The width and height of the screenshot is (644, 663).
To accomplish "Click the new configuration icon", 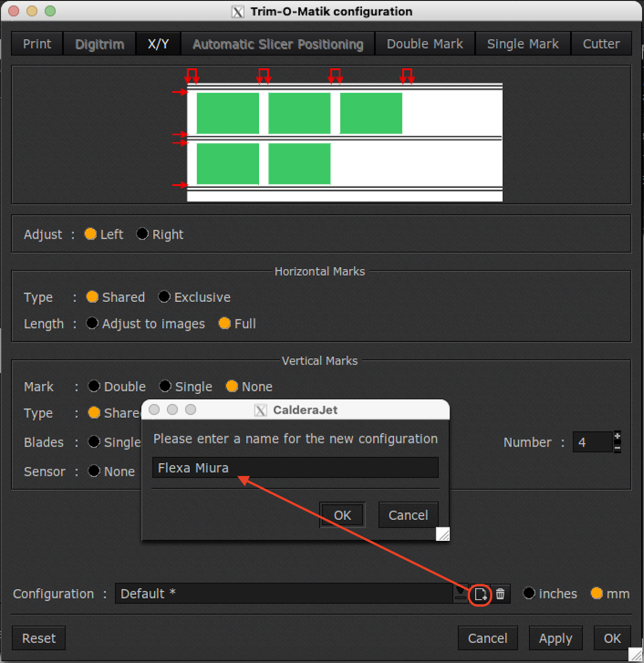I will 480,594.
